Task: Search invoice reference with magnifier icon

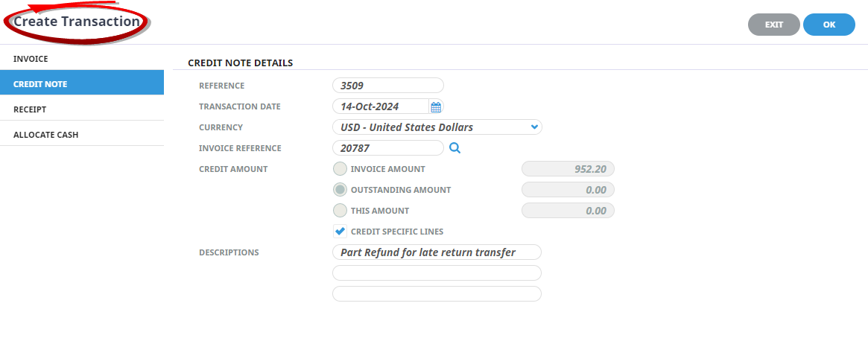Action: click(455, 148)
